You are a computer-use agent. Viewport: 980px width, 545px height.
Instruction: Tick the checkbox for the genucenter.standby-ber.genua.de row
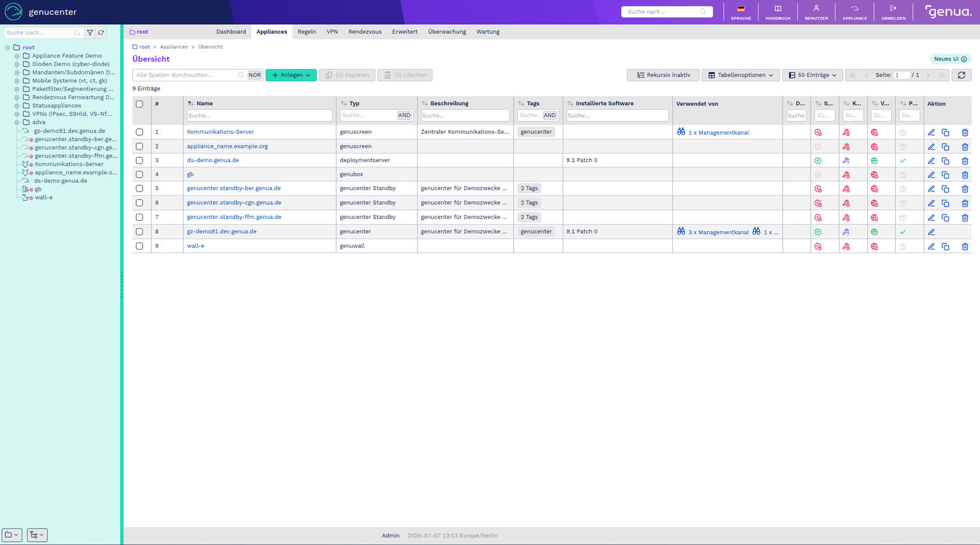pyautogui.click(x=139, y=188)
